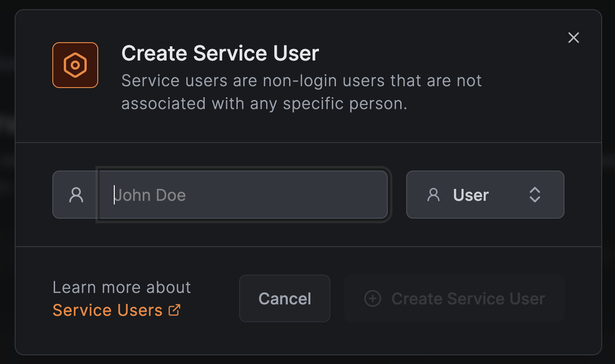
Task: Click the nut glyph inside the orange badge
Action: coord(75,65)
